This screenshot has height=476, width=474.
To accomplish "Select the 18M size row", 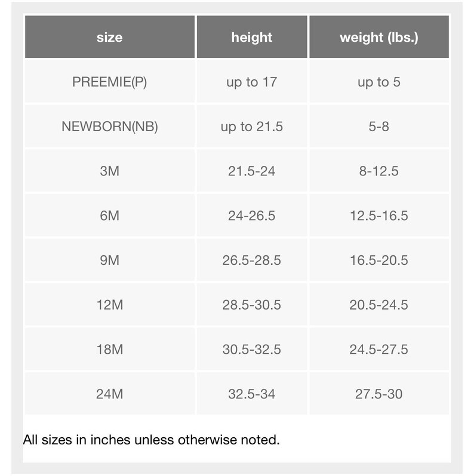I will 237,350.
